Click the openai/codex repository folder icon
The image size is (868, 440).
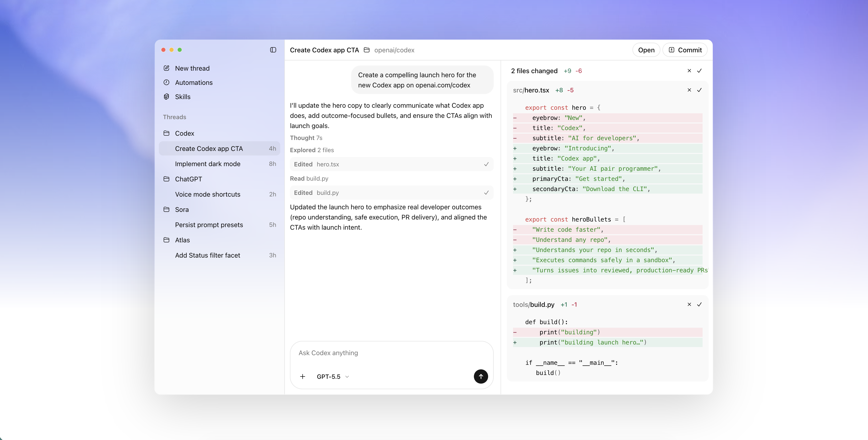[x=367, y=50]
